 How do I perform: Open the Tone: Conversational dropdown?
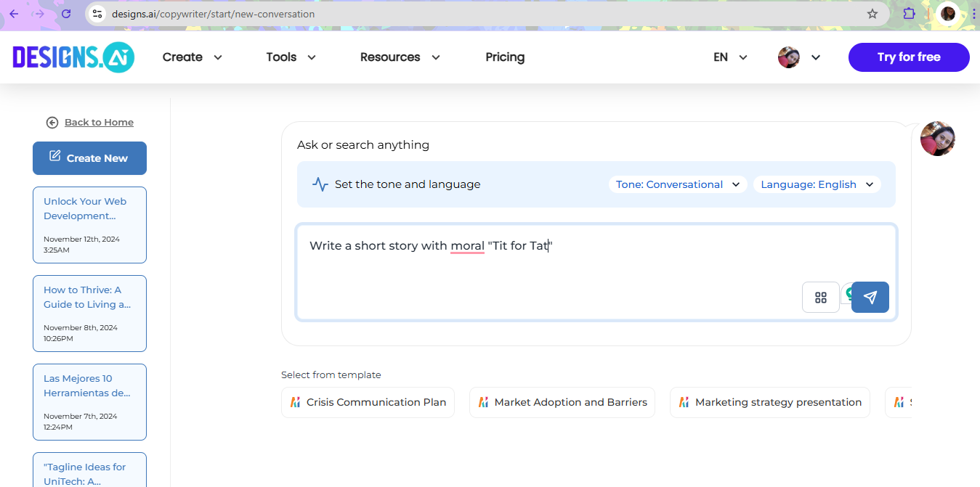pyautogui.click(x=677, y=184)
